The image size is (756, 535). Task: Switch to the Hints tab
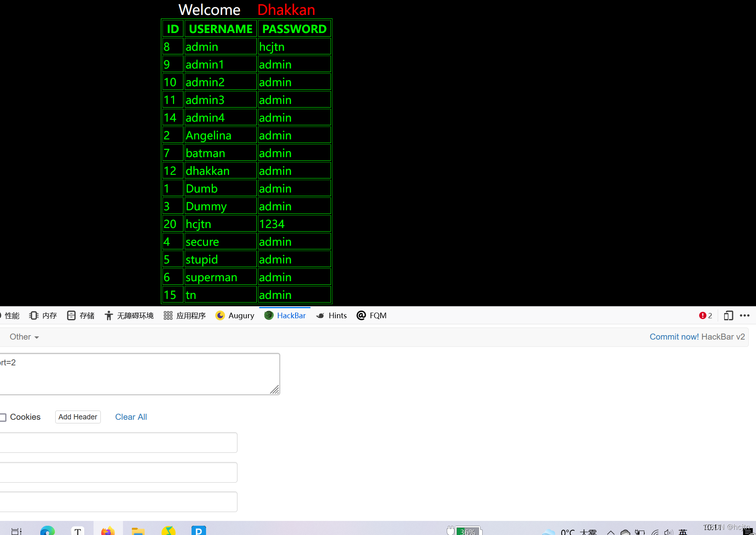click(331, 315)
